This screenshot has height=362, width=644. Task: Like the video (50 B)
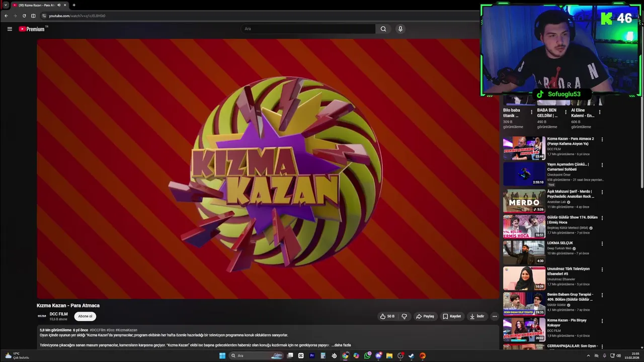tap(387, 316)
